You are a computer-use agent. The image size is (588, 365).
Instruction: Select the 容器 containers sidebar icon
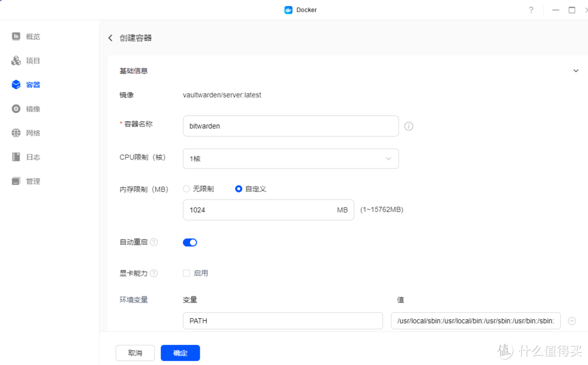[16, 85]
